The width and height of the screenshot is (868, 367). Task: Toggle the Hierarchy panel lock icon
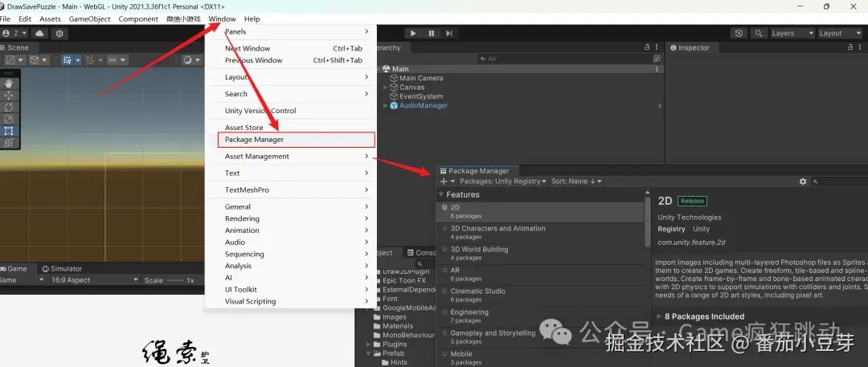pos(646,47)
